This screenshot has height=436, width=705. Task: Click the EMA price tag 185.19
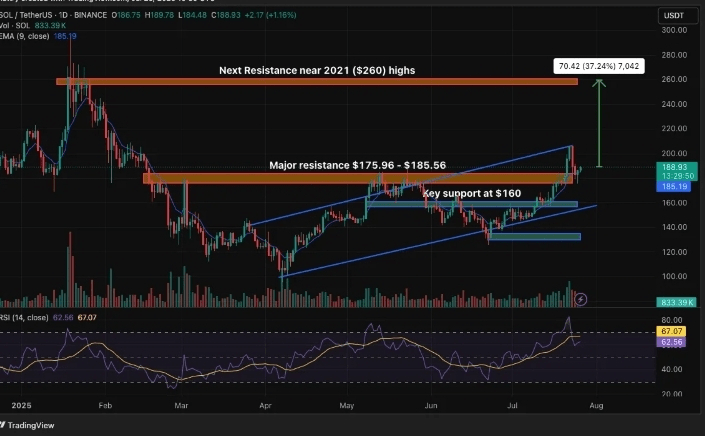[675, 187]
